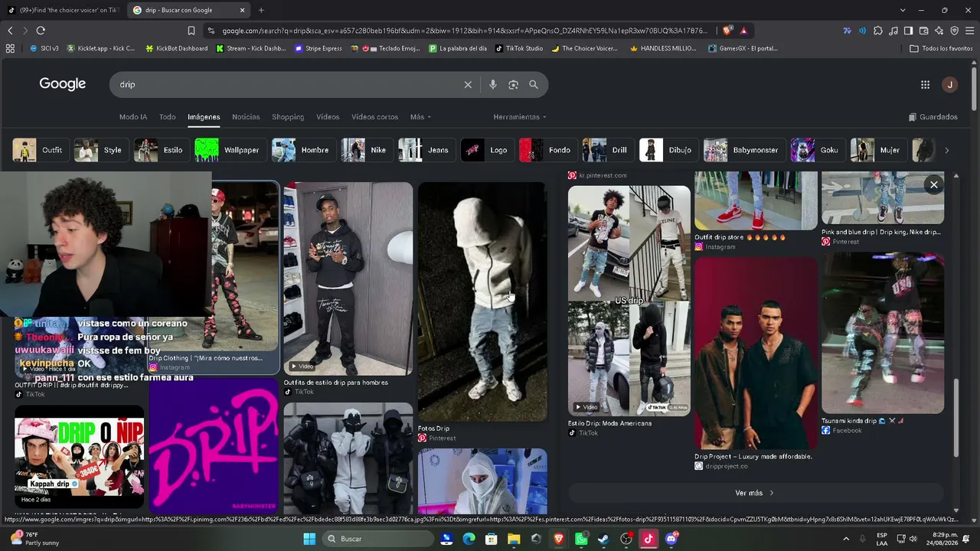This screenshot has height=551, width=980.
Task: Open Brave Rewards triangle icon
Action: click(x=743, y=31)
